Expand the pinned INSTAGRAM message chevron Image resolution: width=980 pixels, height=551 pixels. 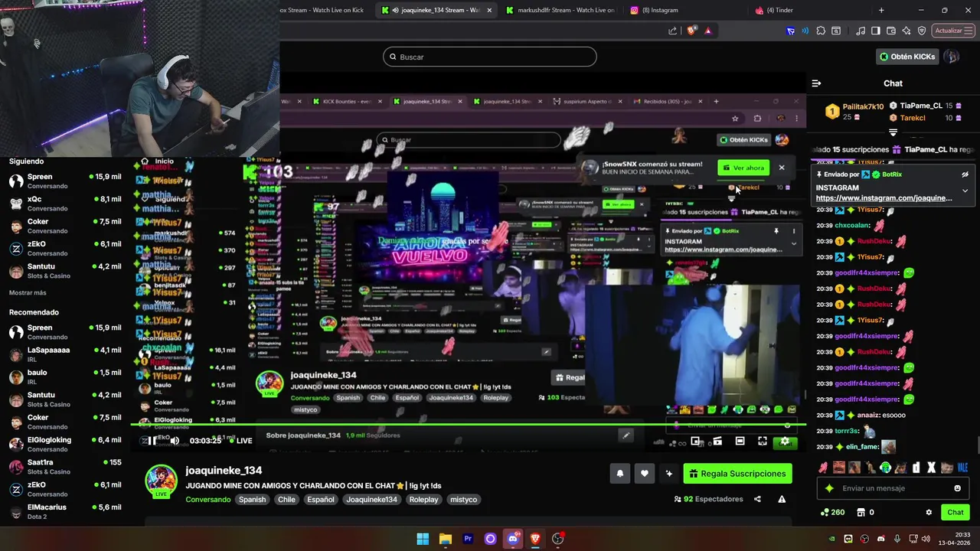click(965, 191)
